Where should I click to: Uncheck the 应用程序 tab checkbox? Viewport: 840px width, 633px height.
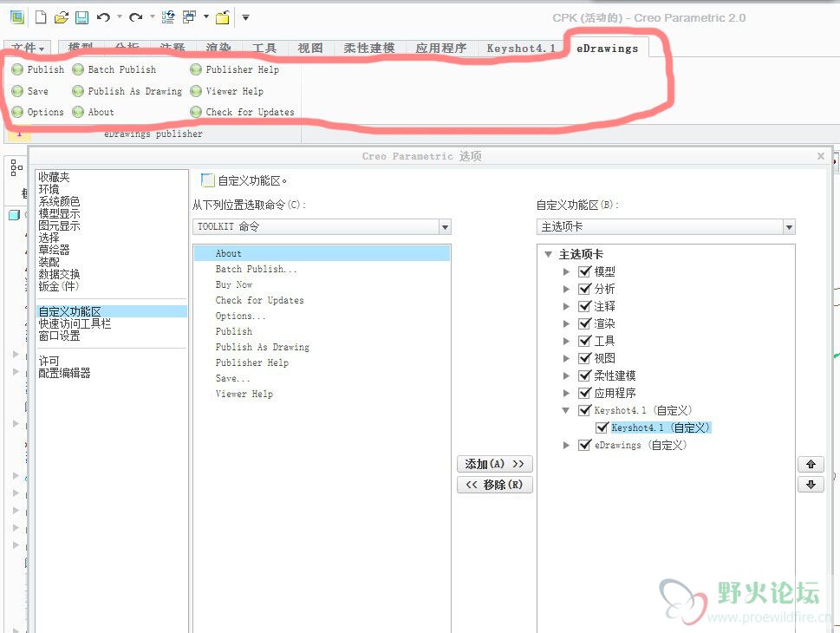(x=584, y=393)
